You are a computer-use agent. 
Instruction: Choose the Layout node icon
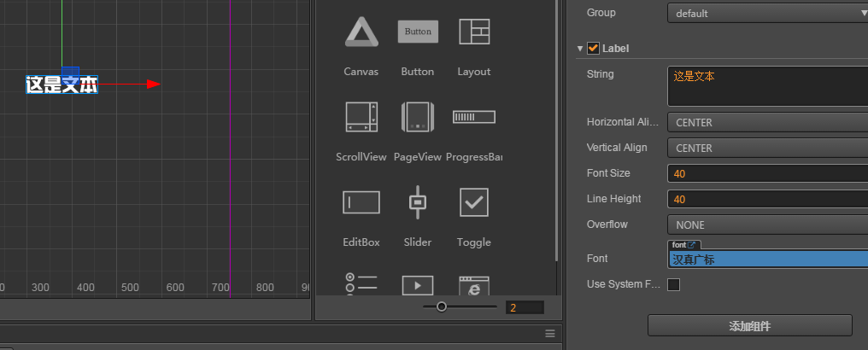click(474, 32)
